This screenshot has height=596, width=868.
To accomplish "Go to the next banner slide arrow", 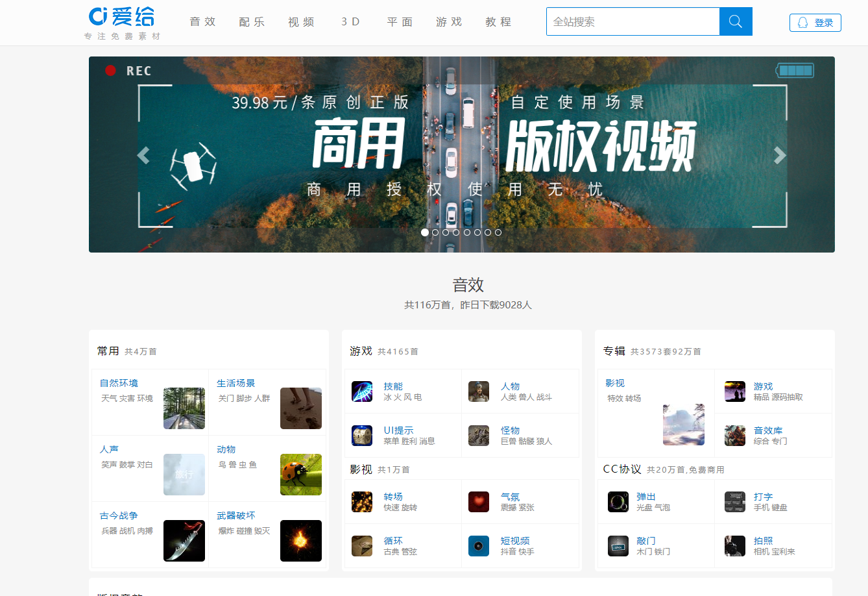I will click(x=780, y=155).
